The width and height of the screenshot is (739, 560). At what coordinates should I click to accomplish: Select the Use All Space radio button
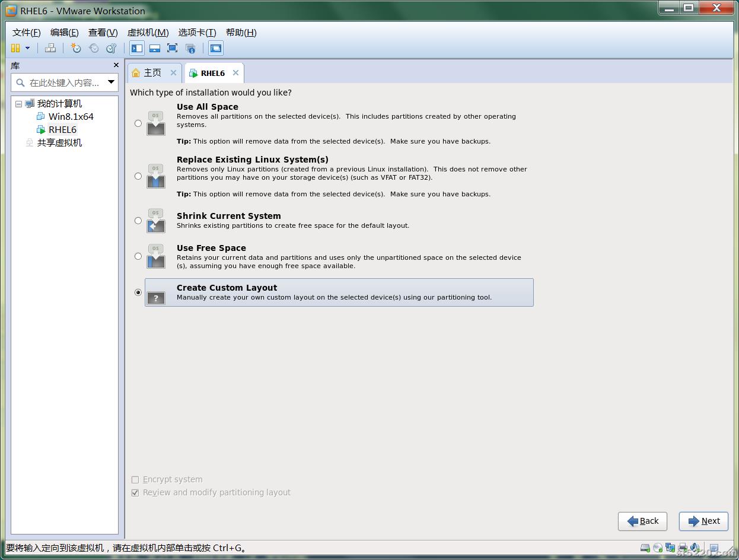(x=138, y=123)
